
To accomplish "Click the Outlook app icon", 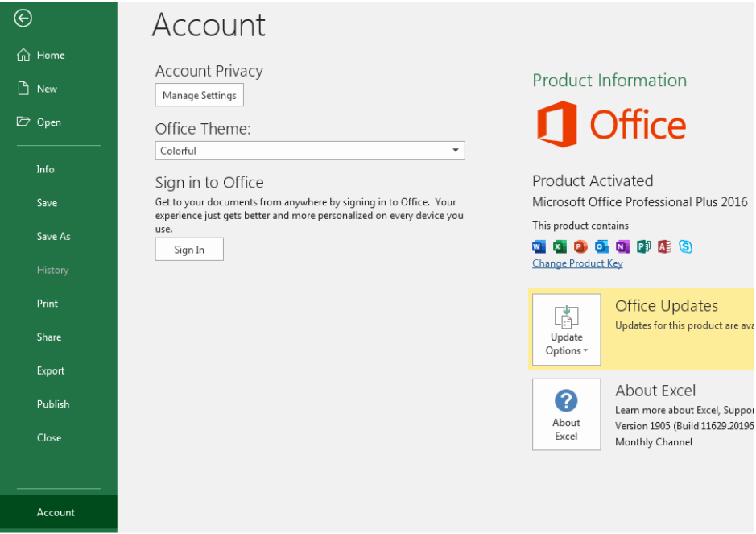I will pyautogui.click(x=601, y=247).
